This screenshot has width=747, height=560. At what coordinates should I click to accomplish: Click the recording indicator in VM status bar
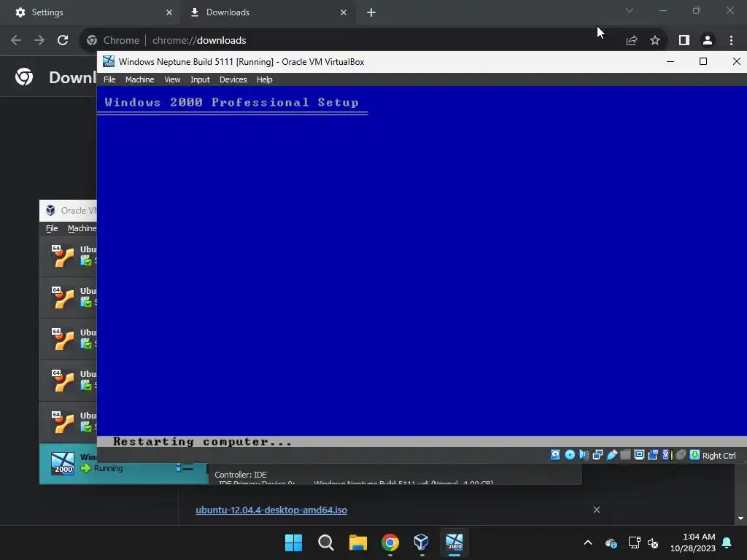(x=653, y=455)
